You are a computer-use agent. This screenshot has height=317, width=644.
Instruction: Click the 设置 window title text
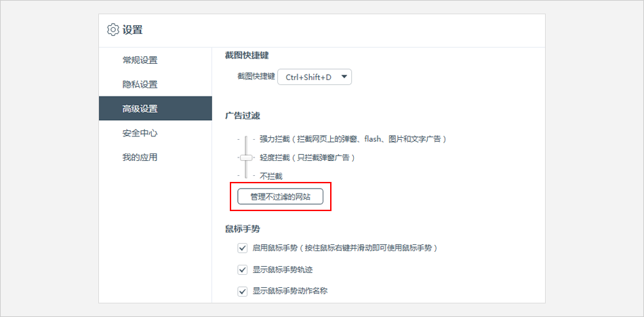pos(133,30)
